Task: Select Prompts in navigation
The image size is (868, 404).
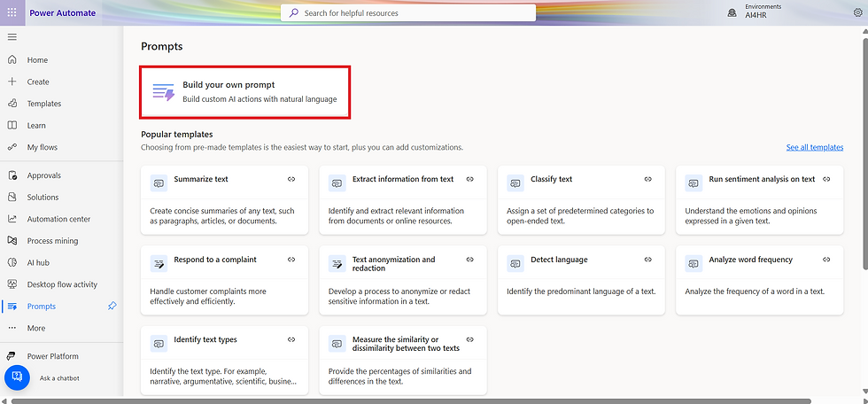Action: pyautogui.click(x=61, y=306)
